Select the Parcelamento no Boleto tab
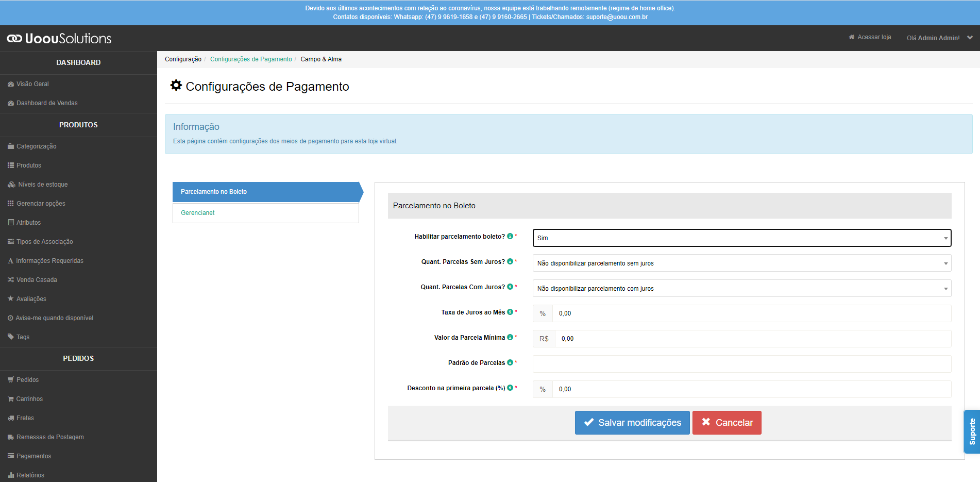980x482 pixels. click(266, 192)
